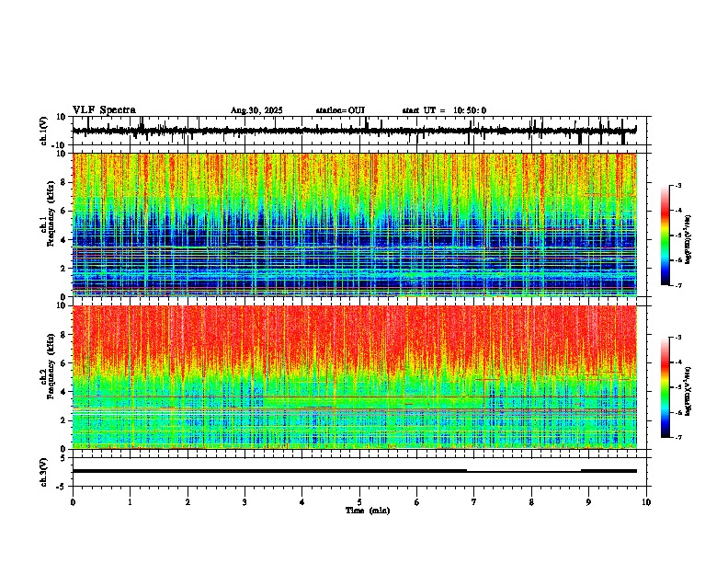Click the "ch.3(V)" axis label
The width and height of the screenshot is (728, 563).
pos(44,472)
